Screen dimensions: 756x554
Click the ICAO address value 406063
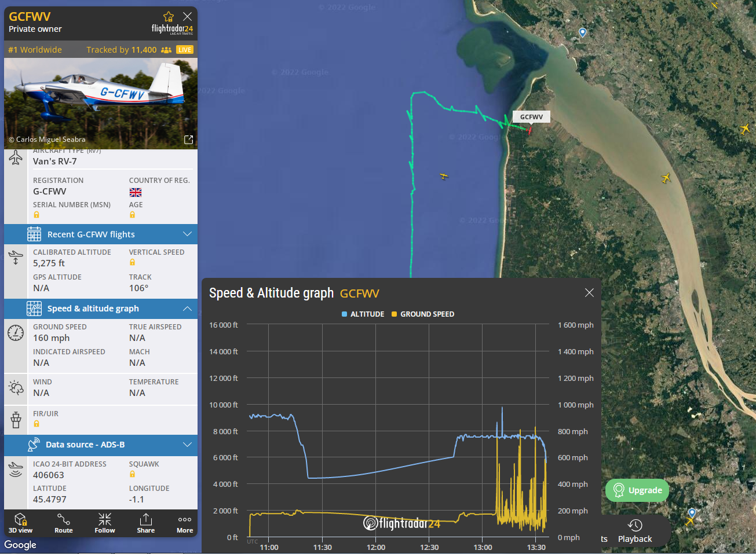point(49,475)
